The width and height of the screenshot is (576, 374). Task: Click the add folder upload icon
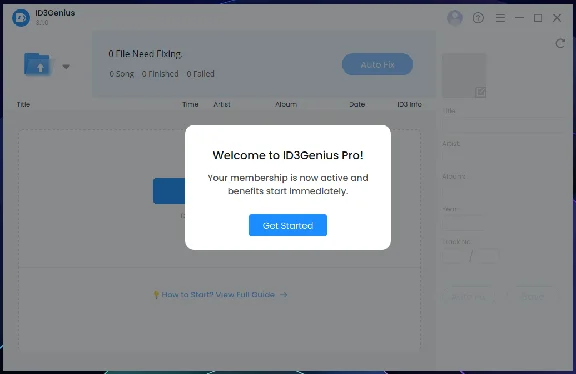pyautogui.click(x=37, y=64)
